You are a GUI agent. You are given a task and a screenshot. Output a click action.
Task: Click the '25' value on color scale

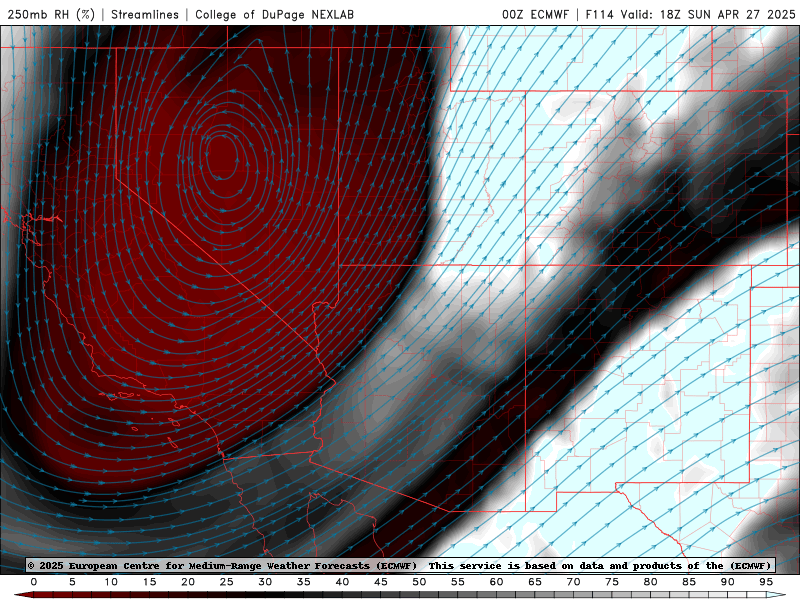227,582
